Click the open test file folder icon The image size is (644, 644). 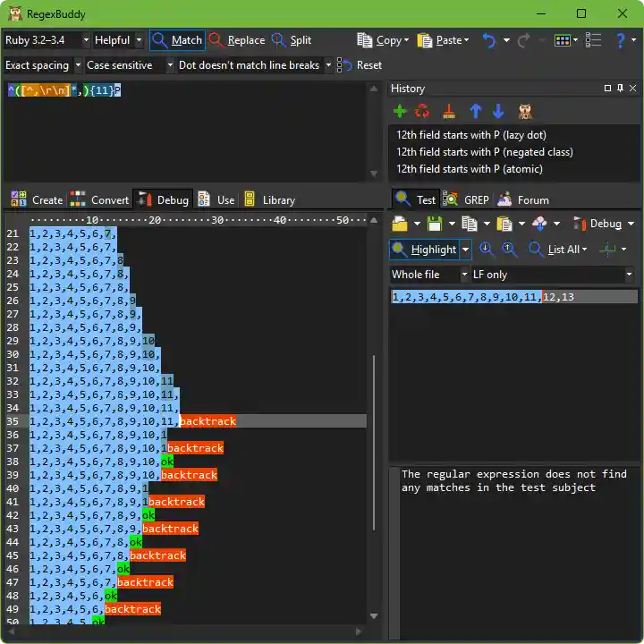[x=400, y=224]
